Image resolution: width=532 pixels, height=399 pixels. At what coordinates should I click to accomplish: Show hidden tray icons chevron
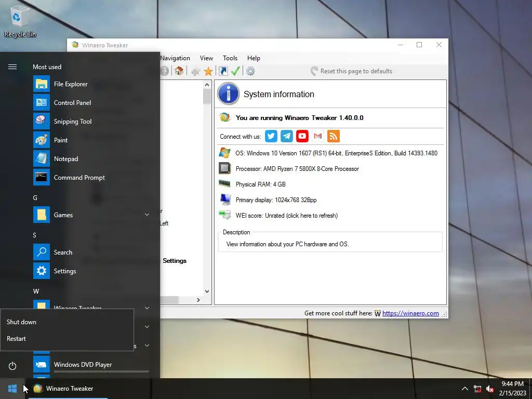[465, 389]
